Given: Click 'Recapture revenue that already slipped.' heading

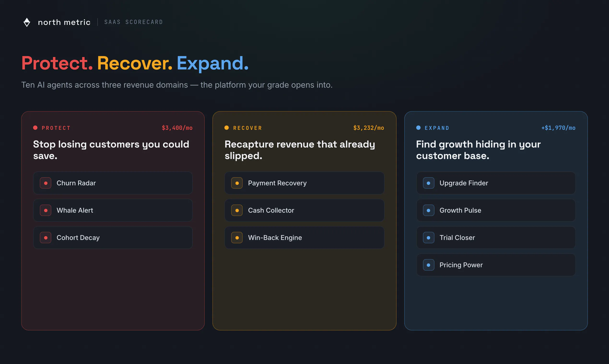Looking at the screenshot, I should tap(300, 150).
